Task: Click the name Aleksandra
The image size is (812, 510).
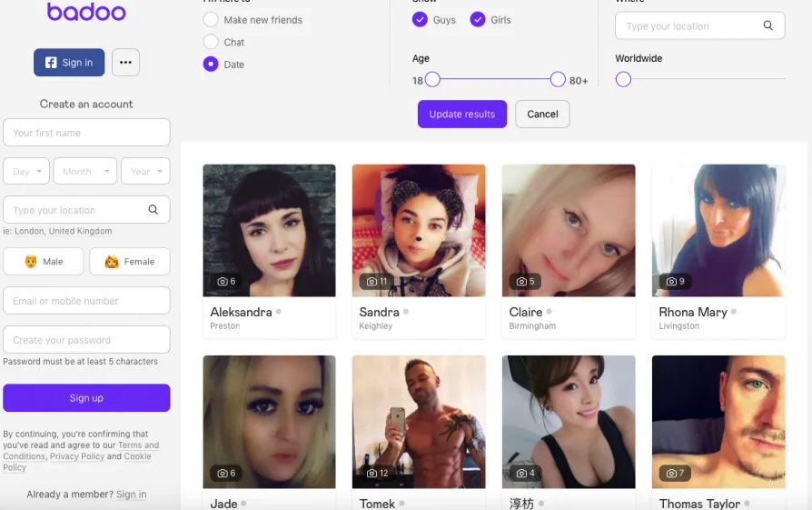Action: pos(241,312)
